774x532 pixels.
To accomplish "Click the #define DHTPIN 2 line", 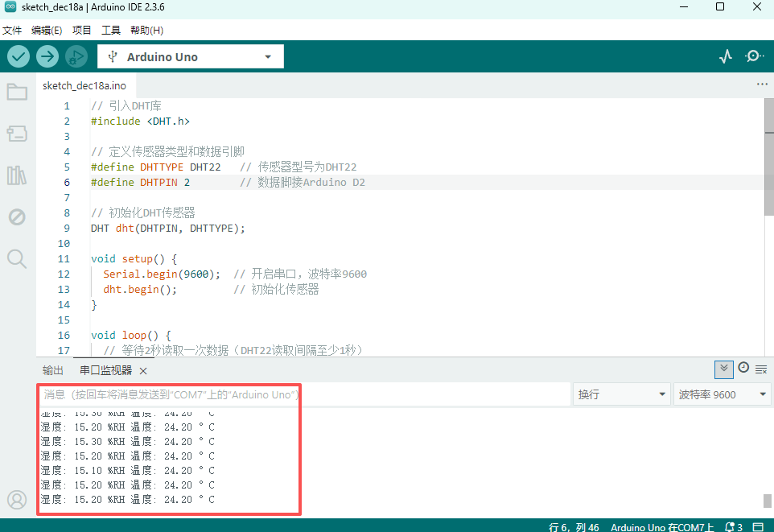I will [x=228, y=183].
